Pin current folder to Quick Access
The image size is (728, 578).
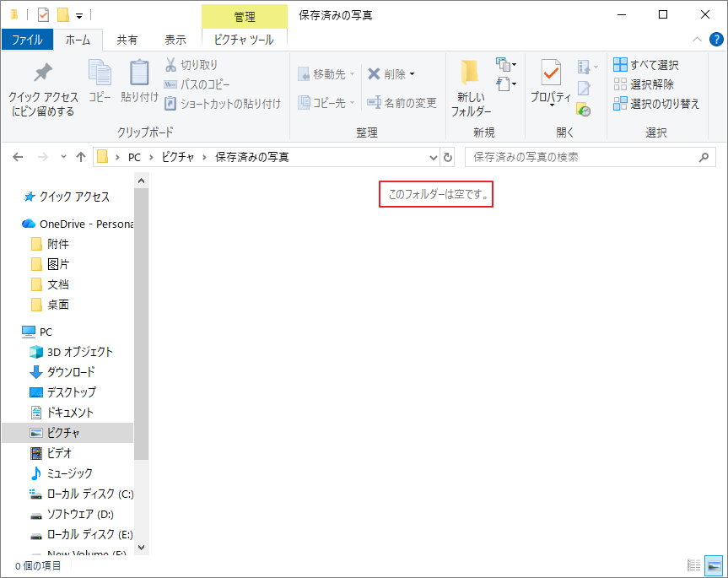click(42, 84)
